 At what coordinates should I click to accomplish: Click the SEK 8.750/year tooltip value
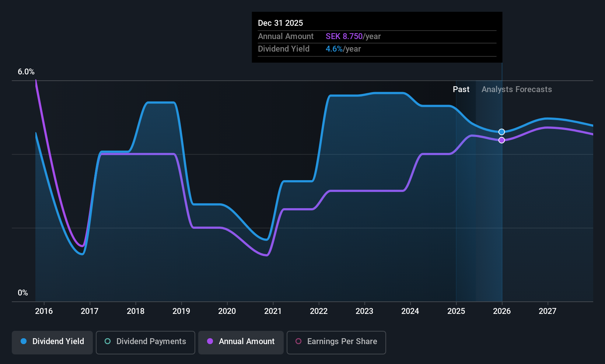353,36
